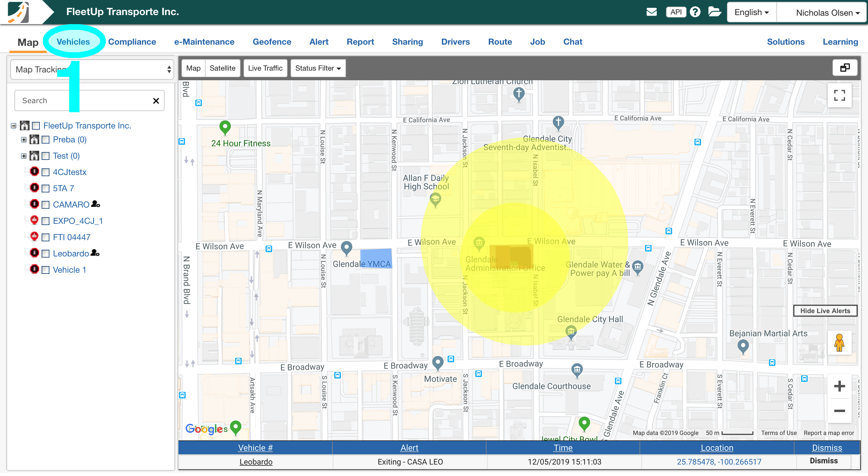Open the Leobardo link in alerts table
868x476 pixels.
click(x=256, y=462)
